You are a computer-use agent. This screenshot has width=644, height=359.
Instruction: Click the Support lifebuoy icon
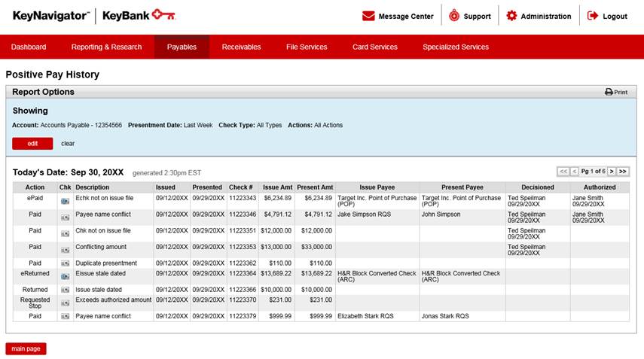454,16
